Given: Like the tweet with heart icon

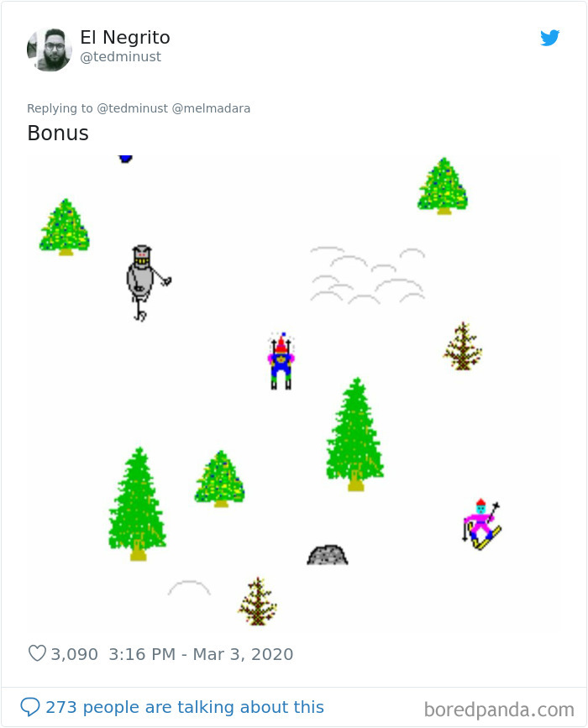Looking at the screenshot, I should coord(37,653).
